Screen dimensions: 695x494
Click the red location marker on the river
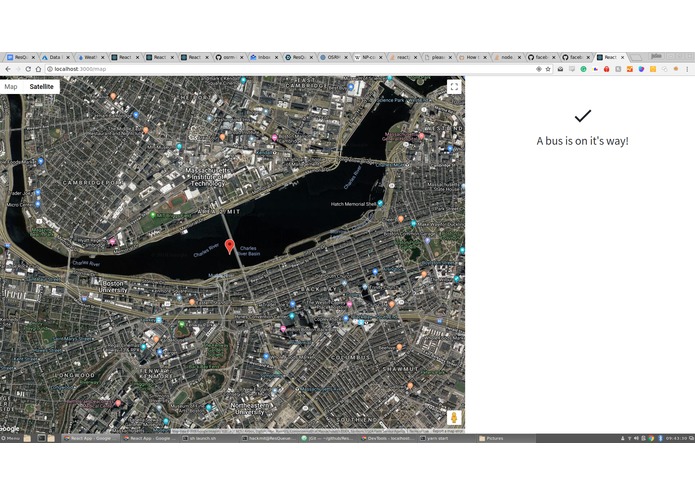click(x=230, y=246)
